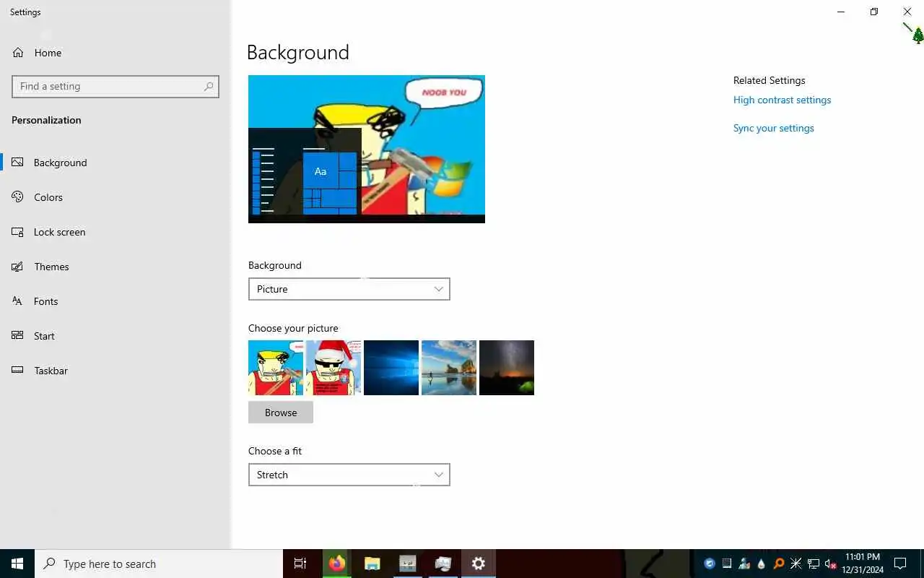The height and width of the screenshot is (578, 924).
Task: Click the Christmas tree desktop gadget icon
Action: pyautogui.click(x=918, y=35)
